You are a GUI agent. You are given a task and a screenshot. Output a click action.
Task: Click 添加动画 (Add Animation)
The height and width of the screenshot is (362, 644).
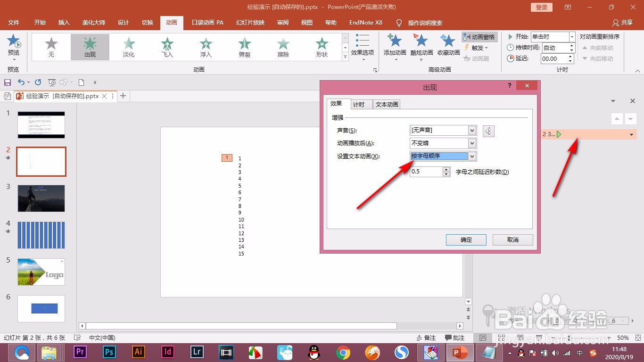coord(394,47)
